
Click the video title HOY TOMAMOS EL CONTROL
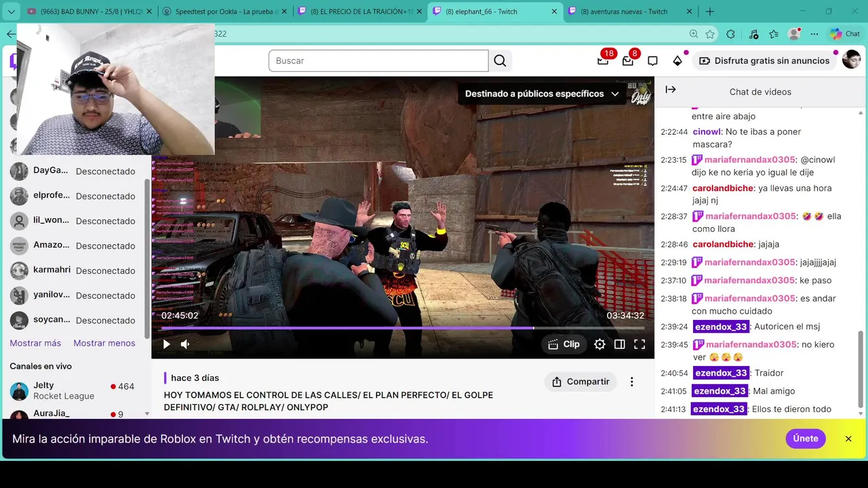coord(328,401)
